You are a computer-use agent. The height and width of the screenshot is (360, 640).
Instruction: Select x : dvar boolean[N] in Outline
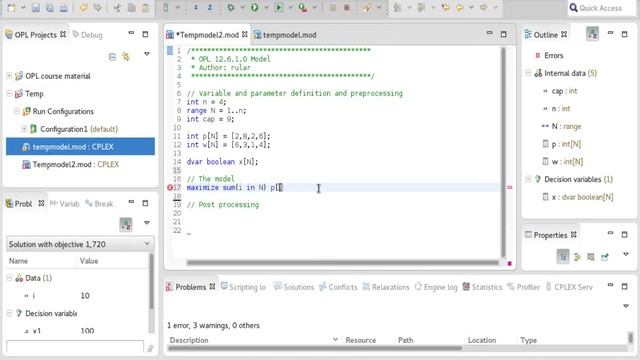click(x=578, y=197)
